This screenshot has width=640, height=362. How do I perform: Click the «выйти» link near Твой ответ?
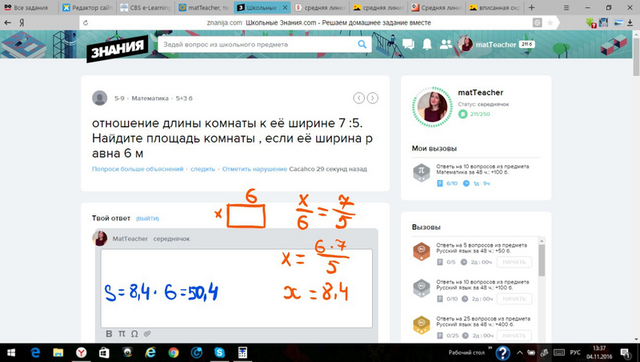147,218
